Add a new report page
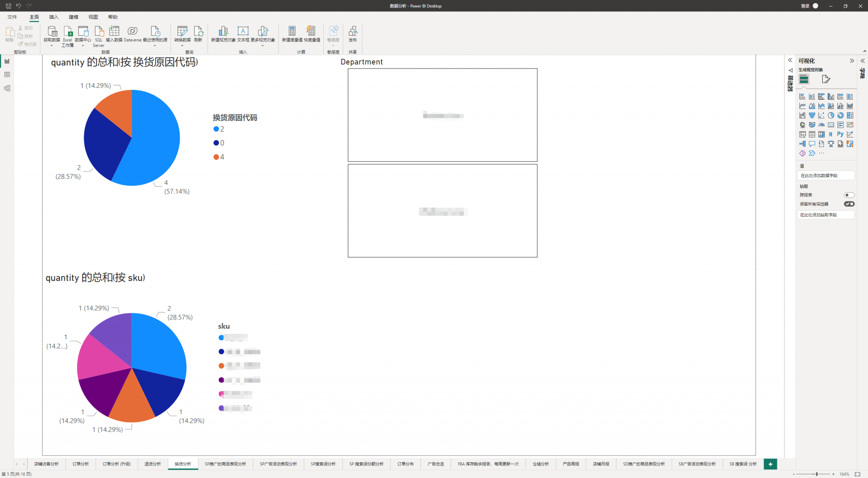The height and width of the screenshot is (478, 868). point(770,464)
